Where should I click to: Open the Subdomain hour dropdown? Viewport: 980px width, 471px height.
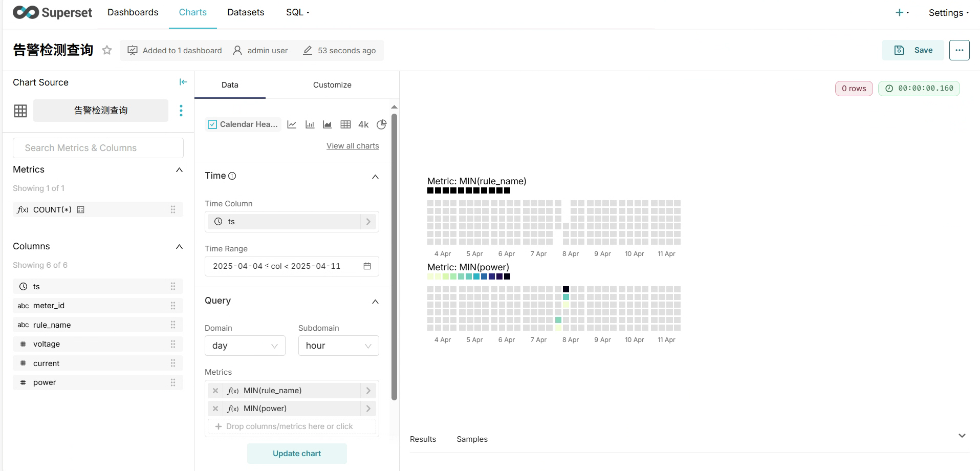338,346
